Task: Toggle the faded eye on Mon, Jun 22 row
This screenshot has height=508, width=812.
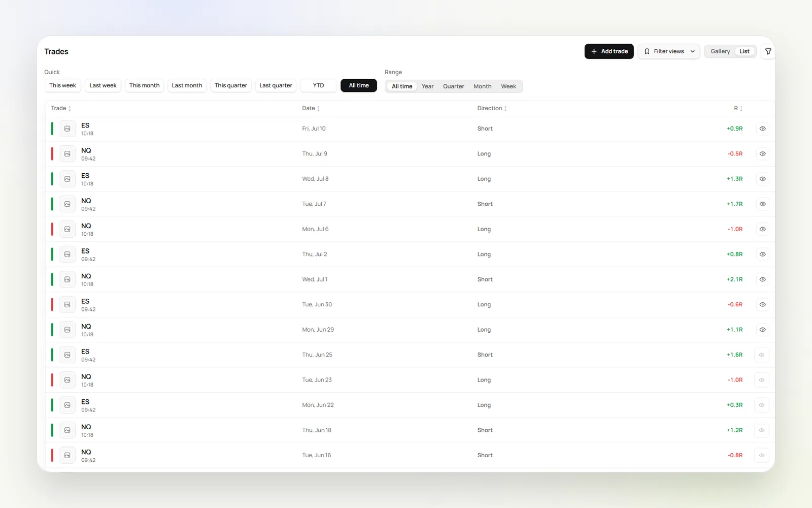Action: click(762, 405)
